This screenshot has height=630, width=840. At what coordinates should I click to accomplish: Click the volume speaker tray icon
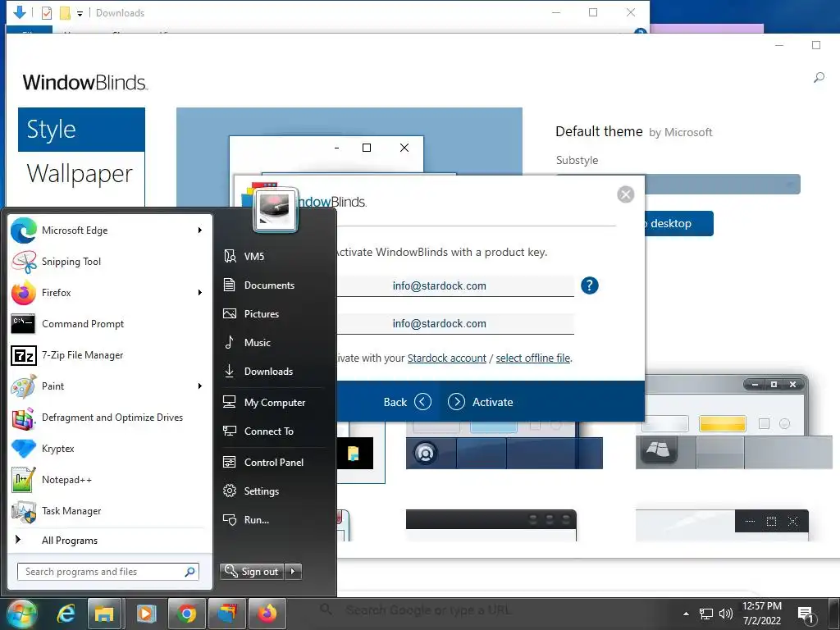726,614
